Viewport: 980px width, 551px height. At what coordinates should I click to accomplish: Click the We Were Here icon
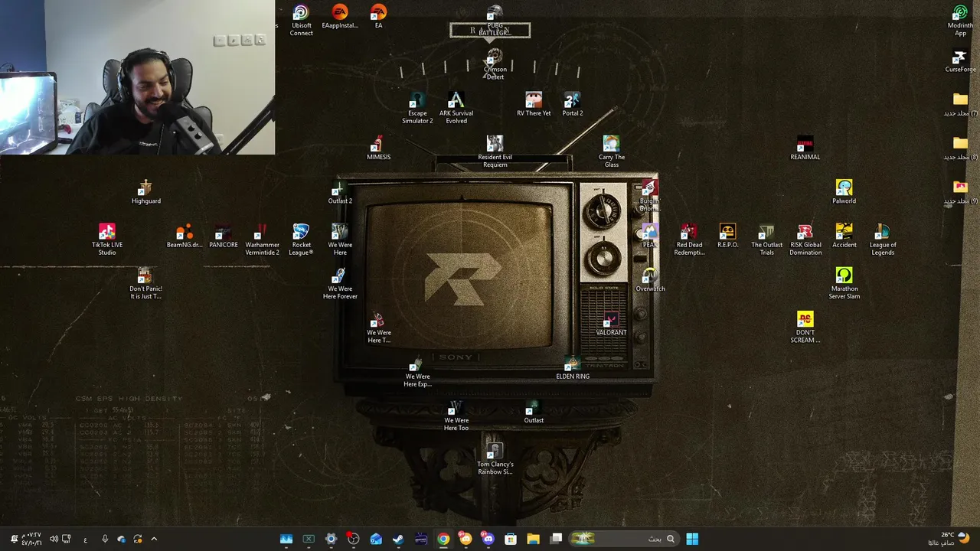pyautogui.click(x=340, y=240)
